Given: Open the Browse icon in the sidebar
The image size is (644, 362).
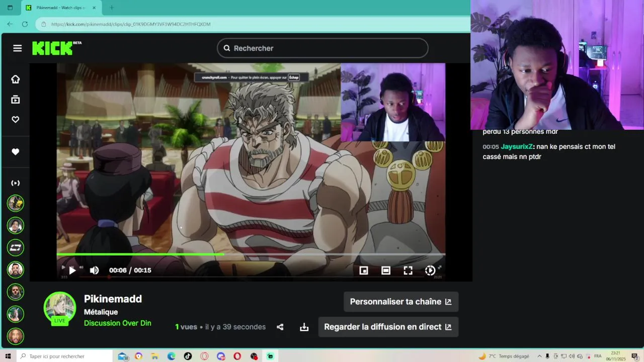Looking at the screenshot, I should pos(16,100).
